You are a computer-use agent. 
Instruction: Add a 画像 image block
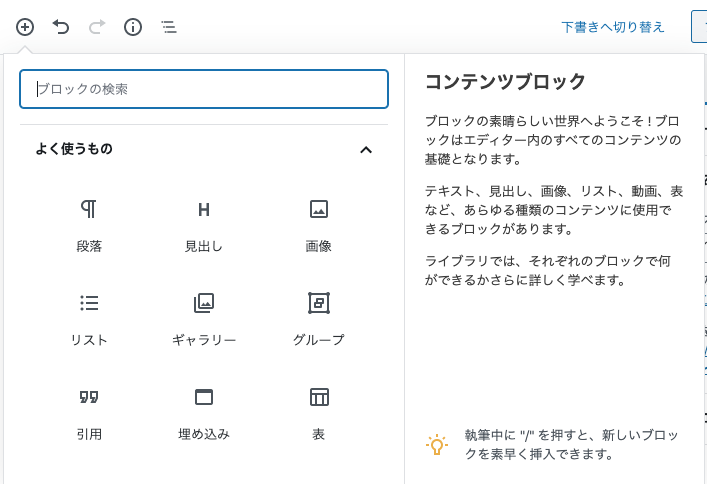[319, 225]
